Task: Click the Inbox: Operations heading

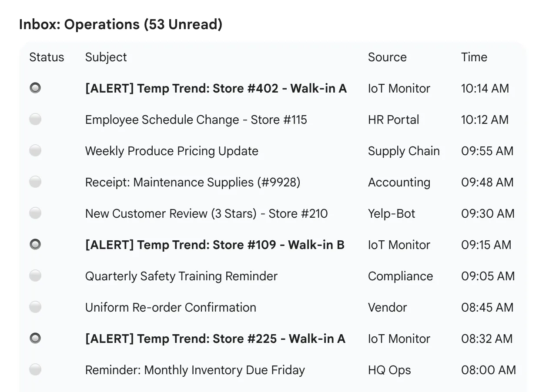Action: point(121,24)
